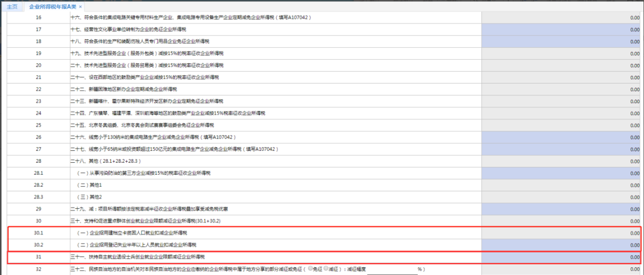
Task: Click the amount field for row 17
Action: (x=561, y=30)
